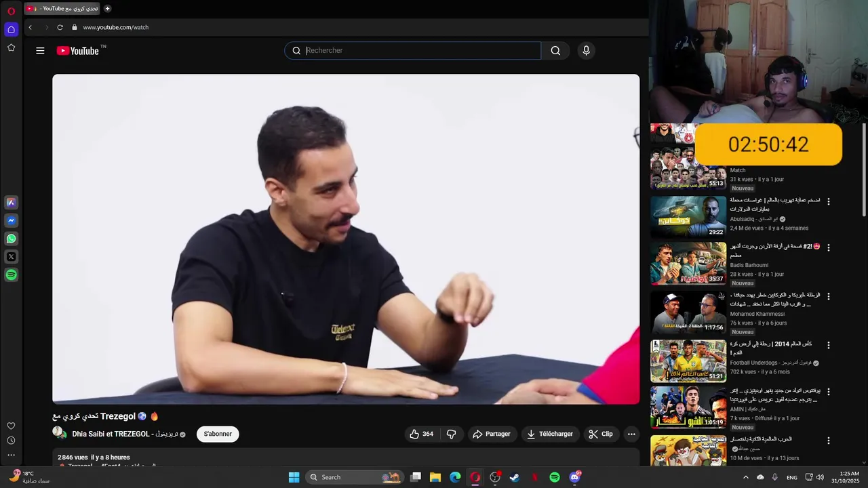This screenshot has height=488, width=868.
Task: Open Dhia Saibi et TREZEGOL channel name
Action: 125,434
